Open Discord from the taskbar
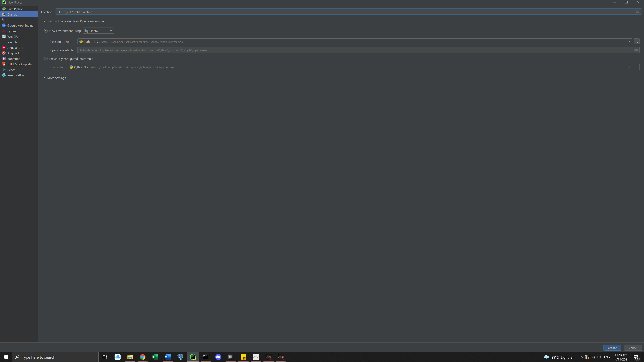Viewport: 644px width, 362px height. pyautogui.click(x=218, y=357)
